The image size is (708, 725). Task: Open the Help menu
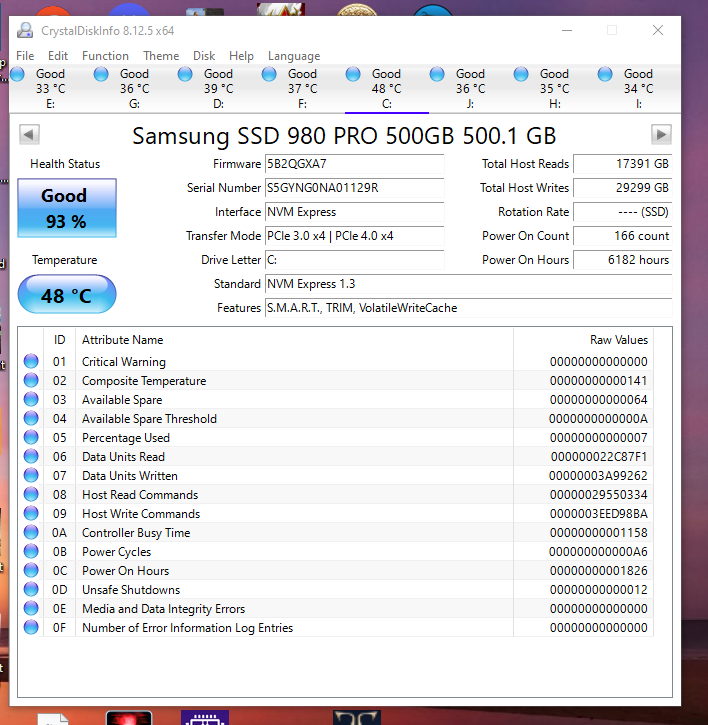(x=241, y=56)
